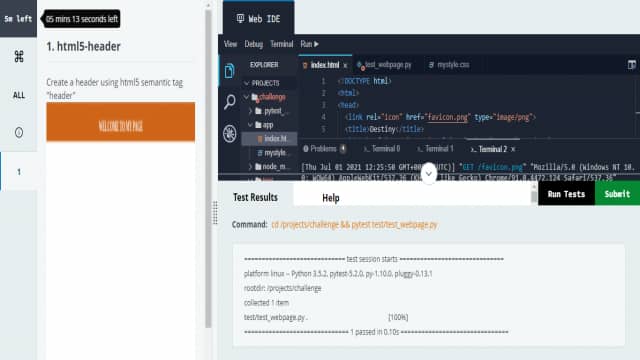
Task: Click the Problems warning icon
Action: (x=306, y=149)
